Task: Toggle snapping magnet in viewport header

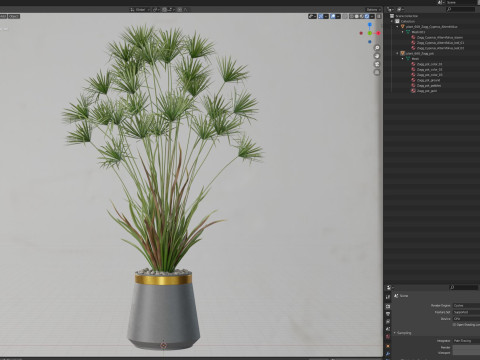Action: [164, 10]
